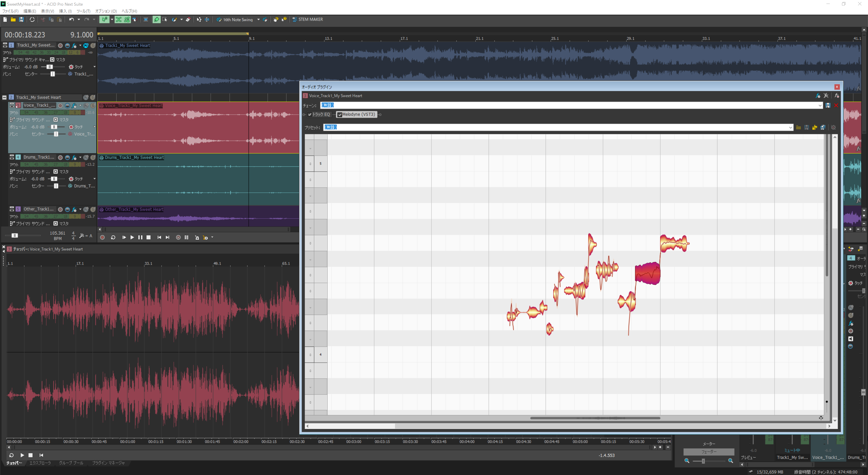Viewport: 868px width, 475px height.
Task: Open the Tools (ツール) menu
Action: [x=83, y=11]
